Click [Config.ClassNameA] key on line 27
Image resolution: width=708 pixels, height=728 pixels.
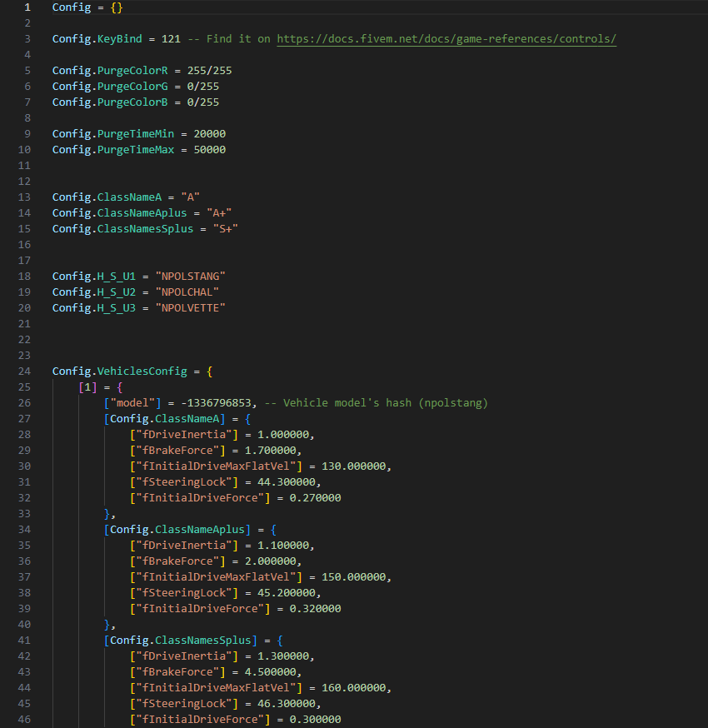coord(165,419)
